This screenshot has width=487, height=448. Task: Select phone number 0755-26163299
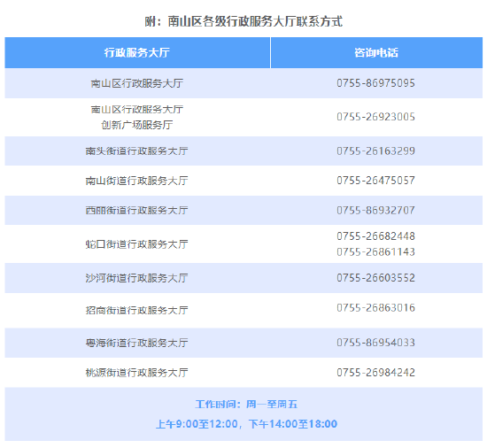pos(376,151)
